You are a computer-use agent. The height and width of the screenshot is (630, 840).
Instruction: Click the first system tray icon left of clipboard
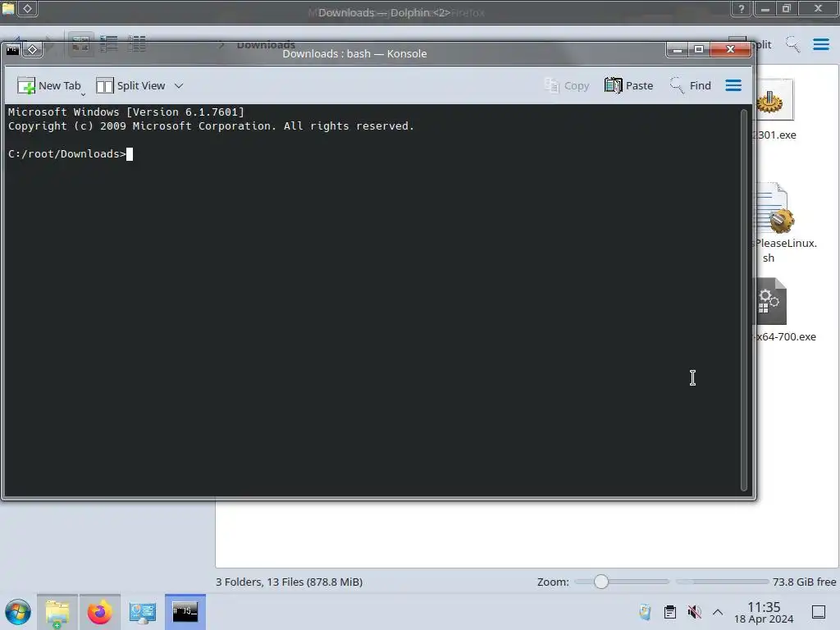pyautogui.click(x=645, y=612)
